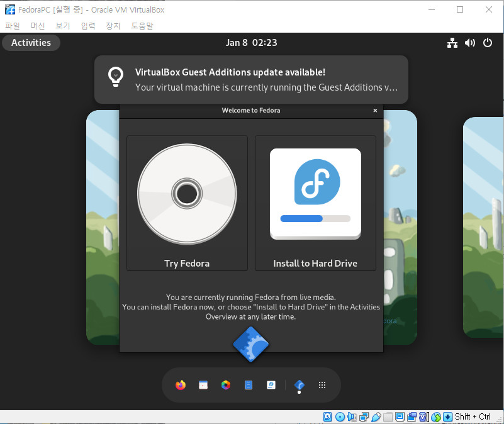Click the Activities button
Screen dimensions: 504x424
tap(31, 43)
